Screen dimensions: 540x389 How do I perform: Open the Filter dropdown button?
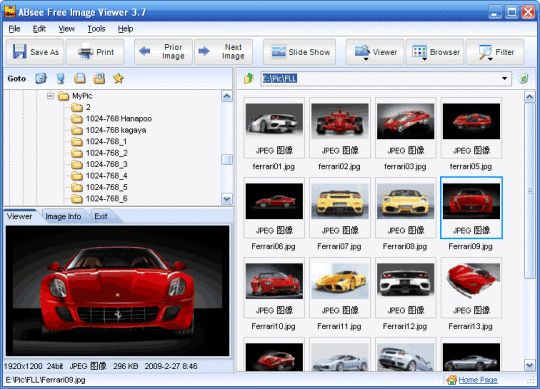coord(495,52)
